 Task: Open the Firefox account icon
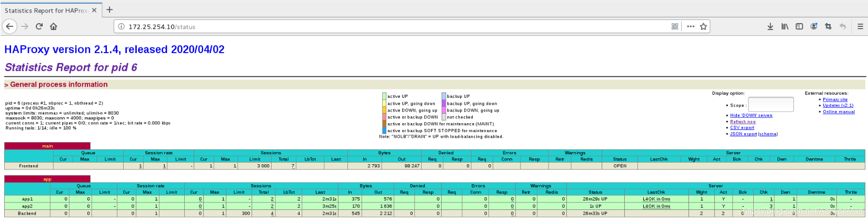(x=814, y=26)
